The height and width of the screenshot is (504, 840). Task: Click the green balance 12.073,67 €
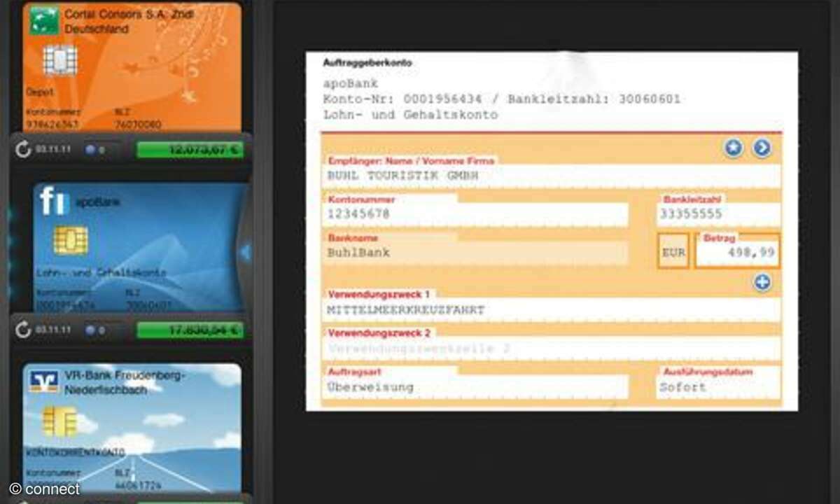point(190,149)
